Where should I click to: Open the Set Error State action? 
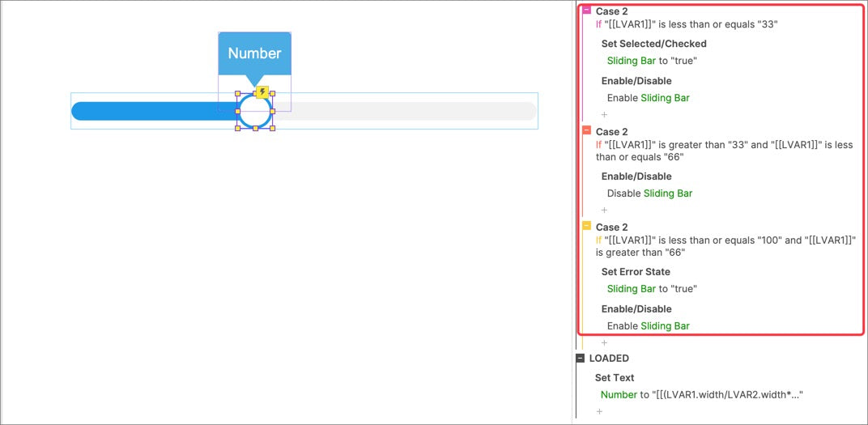pyautogui.click(x=636, y=272)
